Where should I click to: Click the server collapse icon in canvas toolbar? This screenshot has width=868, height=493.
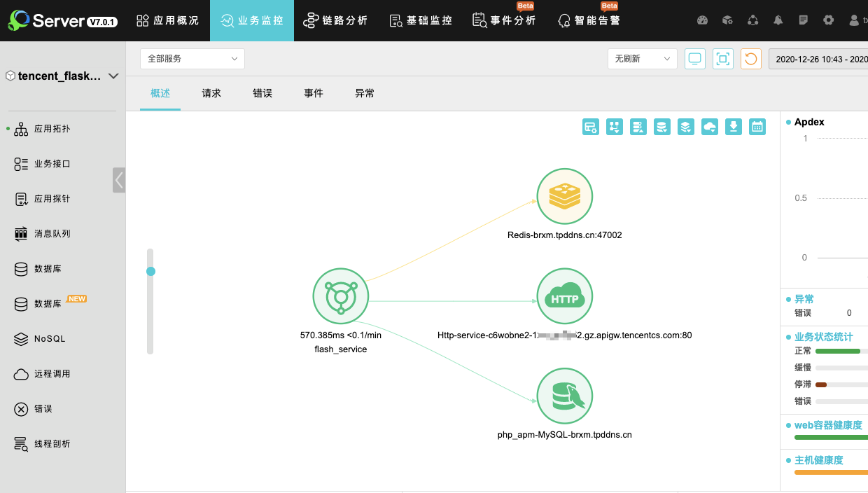tap(638, 127)
